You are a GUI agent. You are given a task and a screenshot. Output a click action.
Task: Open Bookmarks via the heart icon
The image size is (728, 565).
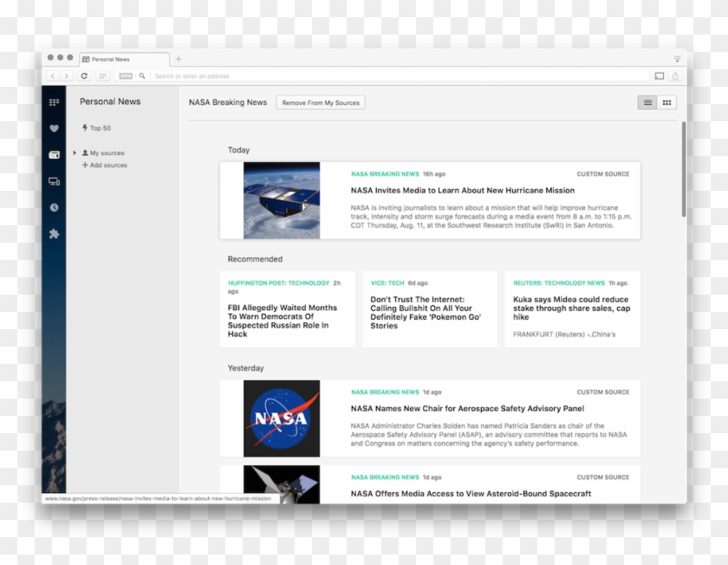click(54, 128)
